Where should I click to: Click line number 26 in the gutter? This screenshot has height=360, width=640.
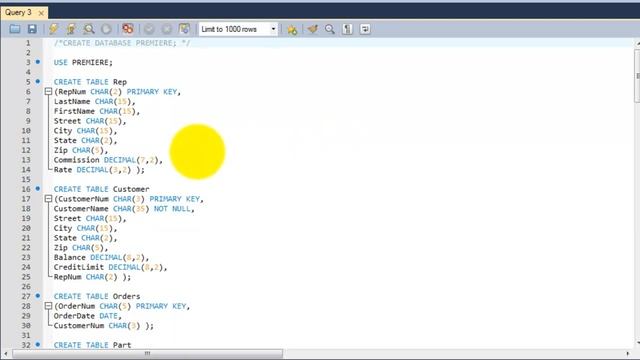26,287
